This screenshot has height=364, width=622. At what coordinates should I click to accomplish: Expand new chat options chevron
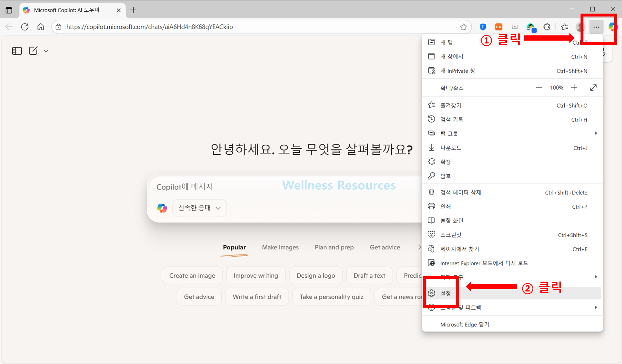46,51
